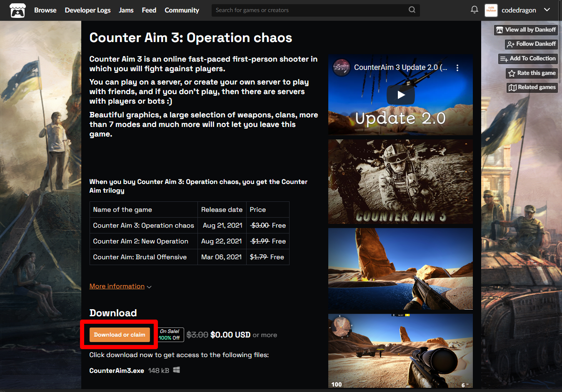Image resolution: width=562 pixels, height=392 pixels.
Task: Click the Mar 06, 2021 release date
Action: (222, 257)
